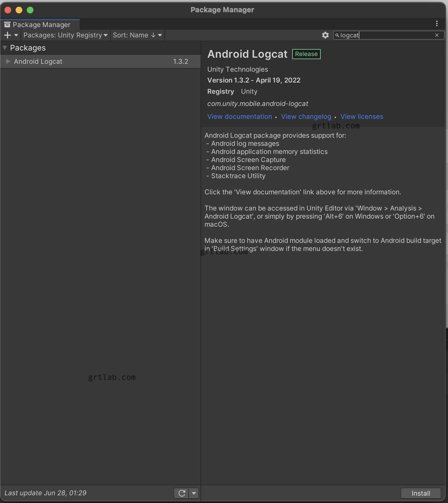The width and height of the screenshot is (448, 503).
Task: Open the Sort: Name dropdown
Action: pos(137,35)
